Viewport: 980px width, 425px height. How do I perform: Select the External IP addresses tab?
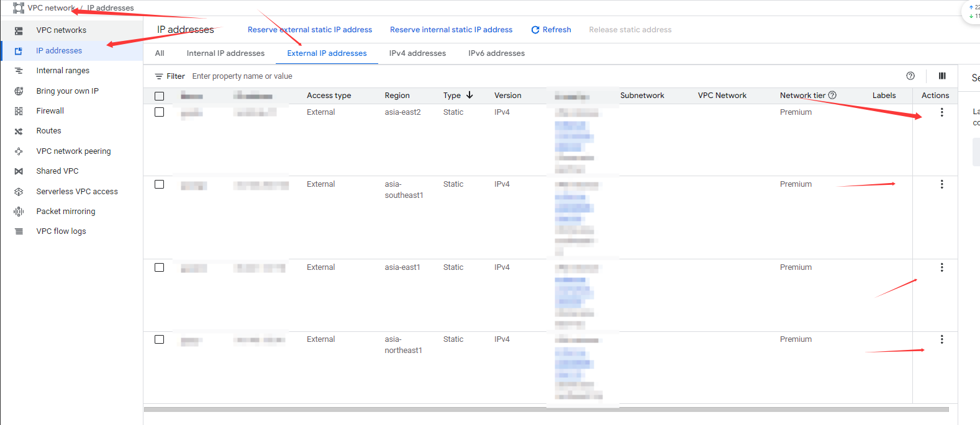[327, 53]
